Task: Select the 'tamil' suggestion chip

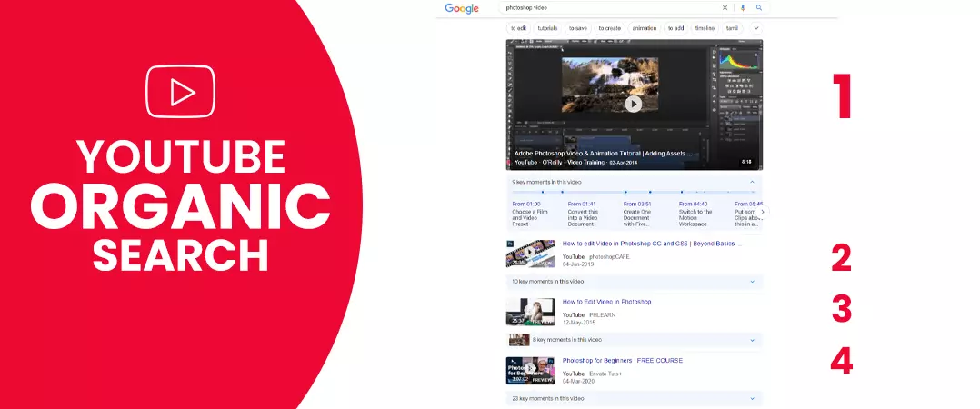Action: click(x=732, y=28)
